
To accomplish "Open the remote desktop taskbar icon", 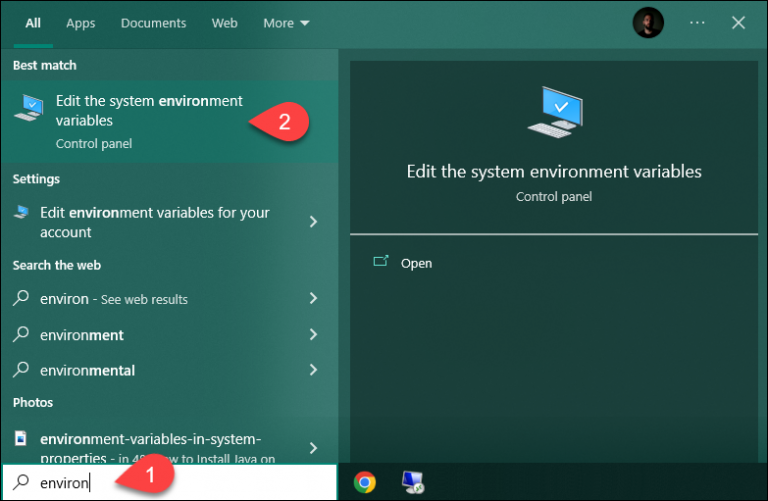I will pyautogui.click(x=413, y=482).
